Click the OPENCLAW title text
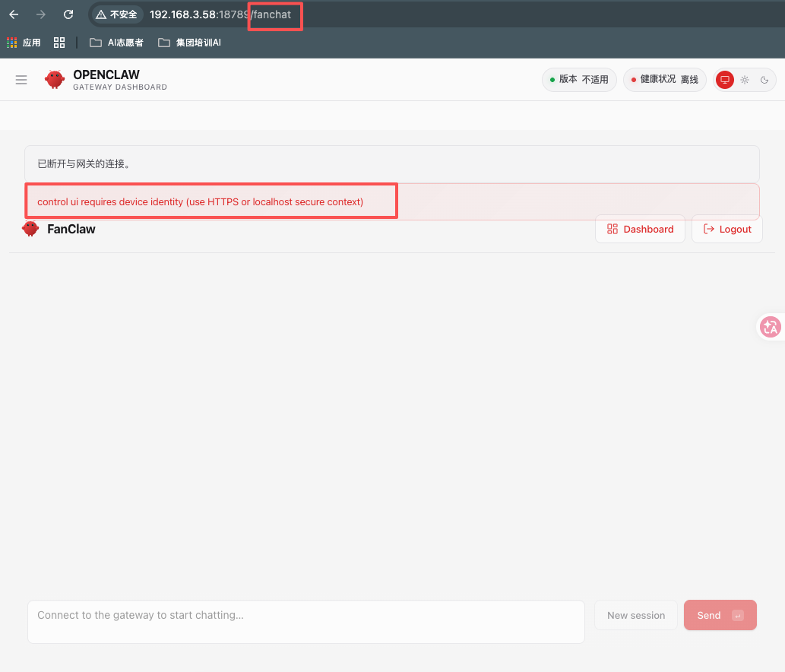This screenshot has height=672, width=785. point(106,74)
